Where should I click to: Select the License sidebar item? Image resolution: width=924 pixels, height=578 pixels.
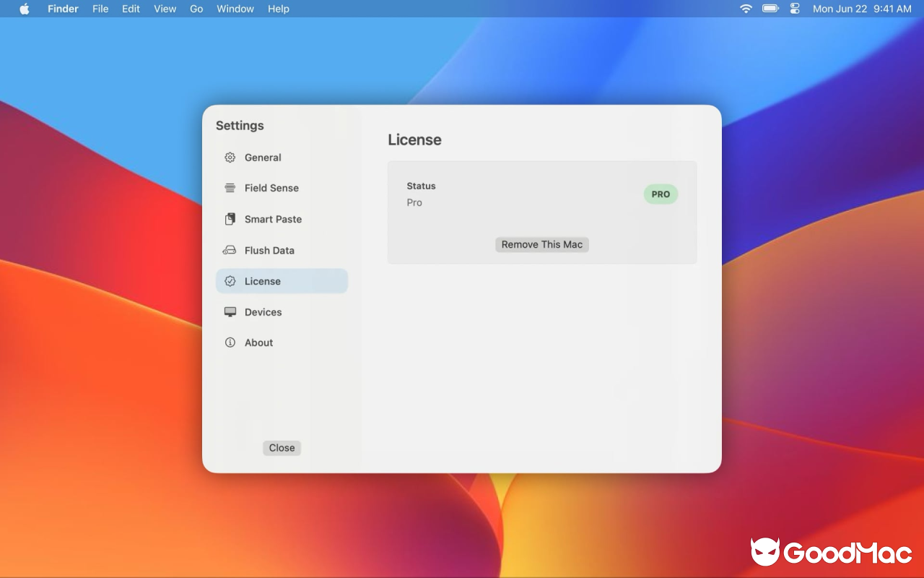point(282,281)
